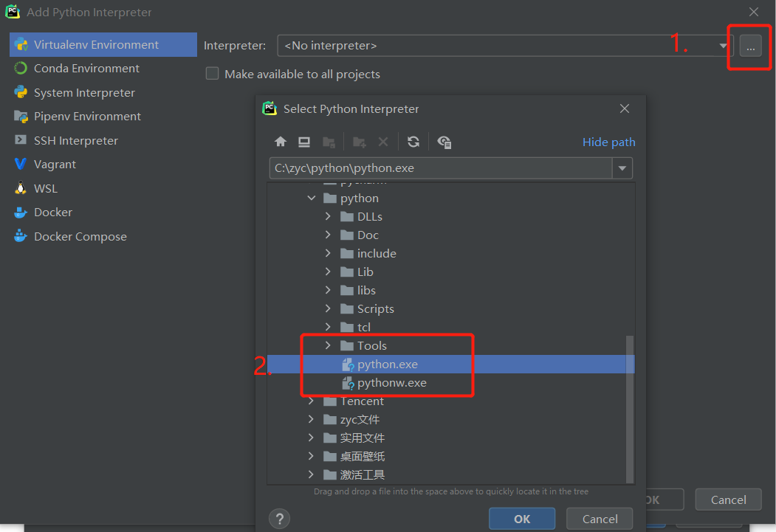Toggle show hidden files and directories
776x532 pixels.
pyautogui.click(x=444, y=142)
